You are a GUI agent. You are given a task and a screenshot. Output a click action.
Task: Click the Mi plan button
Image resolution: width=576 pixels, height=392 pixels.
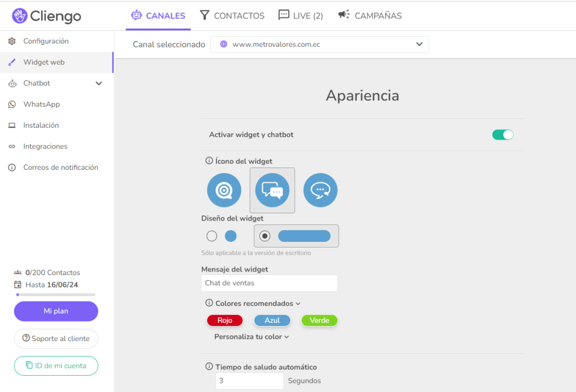tap(56, 311)
